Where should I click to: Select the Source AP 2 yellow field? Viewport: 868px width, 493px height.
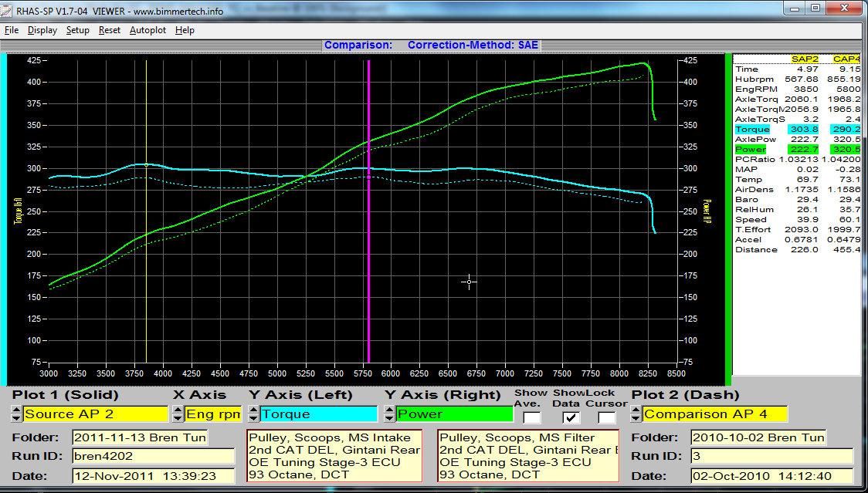(x=95, y=414)
